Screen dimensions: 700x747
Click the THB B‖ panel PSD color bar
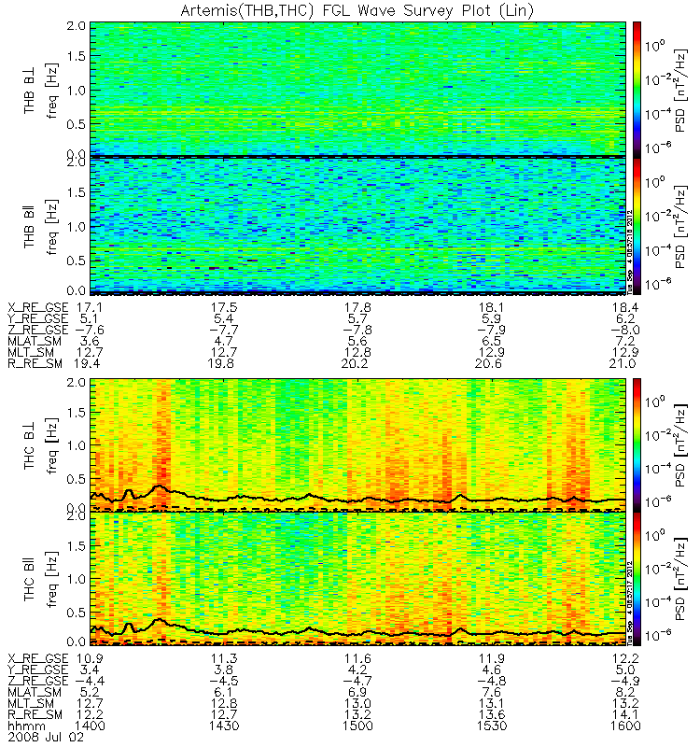[x=637, y=225]
